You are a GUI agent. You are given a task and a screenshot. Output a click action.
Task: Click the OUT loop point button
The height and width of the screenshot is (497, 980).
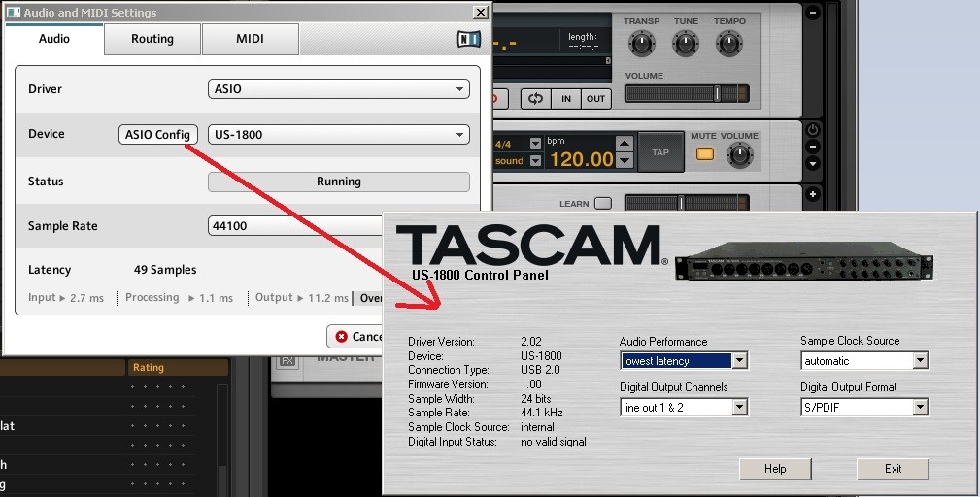pyautogui.click(x=595, y=99)
